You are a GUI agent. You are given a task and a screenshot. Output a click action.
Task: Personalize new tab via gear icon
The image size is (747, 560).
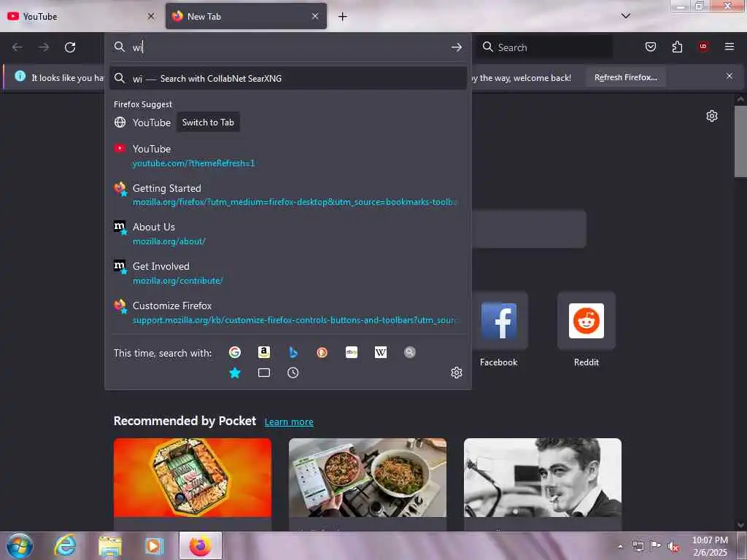[x=712, y=116]
